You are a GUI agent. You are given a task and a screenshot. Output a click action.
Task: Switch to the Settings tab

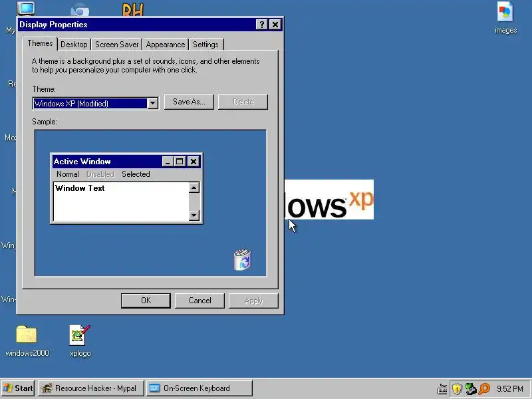tap(205, 45)
